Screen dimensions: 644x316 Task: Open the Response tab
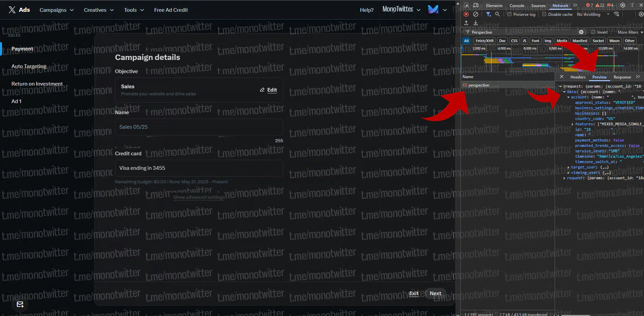point(622,77)
